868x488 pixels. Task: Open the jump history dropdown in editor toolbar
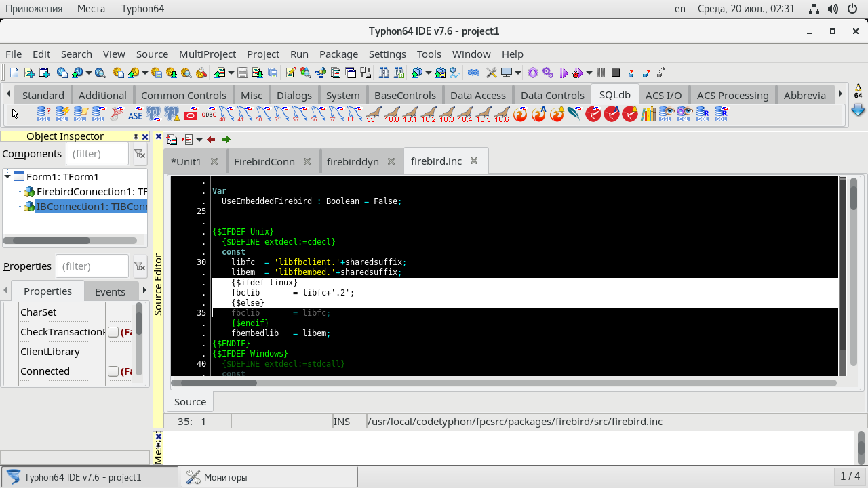(x=199, y=140)
